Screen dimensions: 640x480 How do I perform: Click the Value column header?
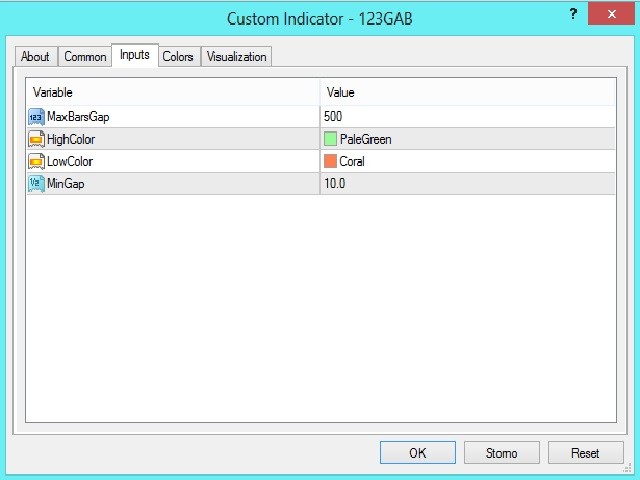[x=467, y=92]
